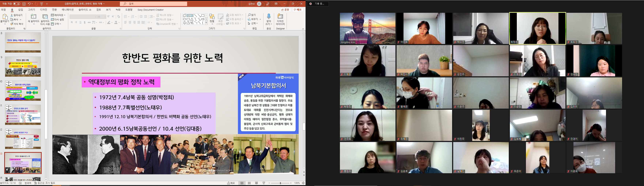Open the Animations (애니메이션) tab

click(x=68, y=10)
